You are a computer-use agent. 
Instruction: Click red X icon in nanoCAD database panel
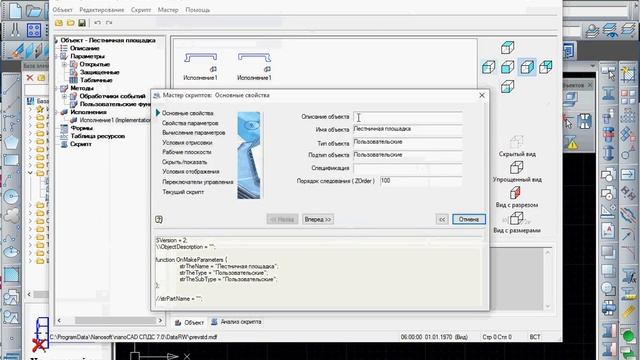tap(30, 78)
